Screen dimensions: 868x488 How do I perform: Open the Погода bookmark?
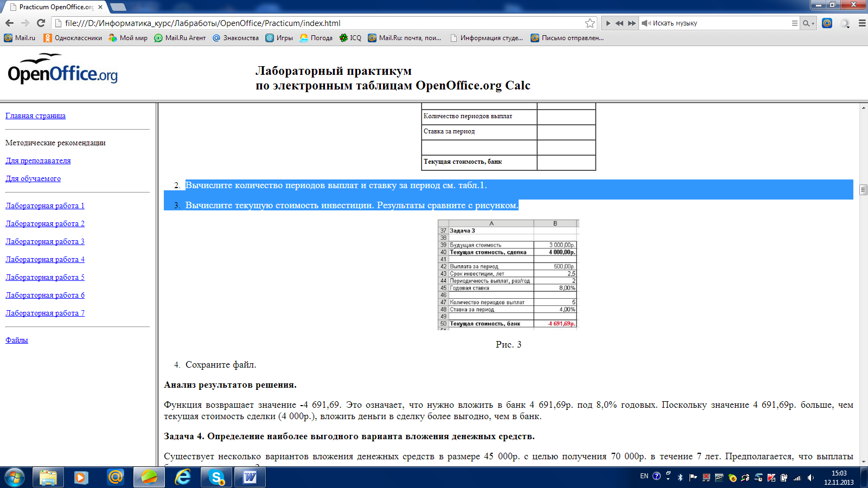[316, 38]
